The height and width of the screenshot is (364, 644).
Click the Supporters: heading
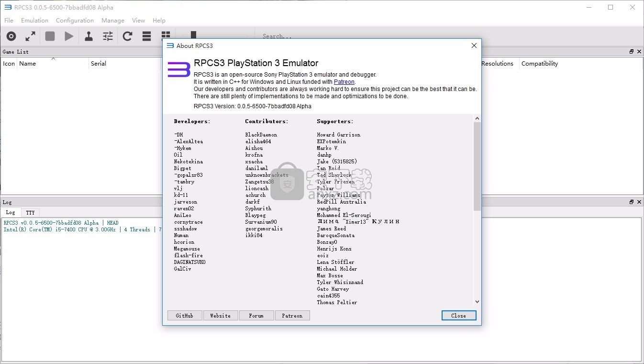[x=335, y=121]
